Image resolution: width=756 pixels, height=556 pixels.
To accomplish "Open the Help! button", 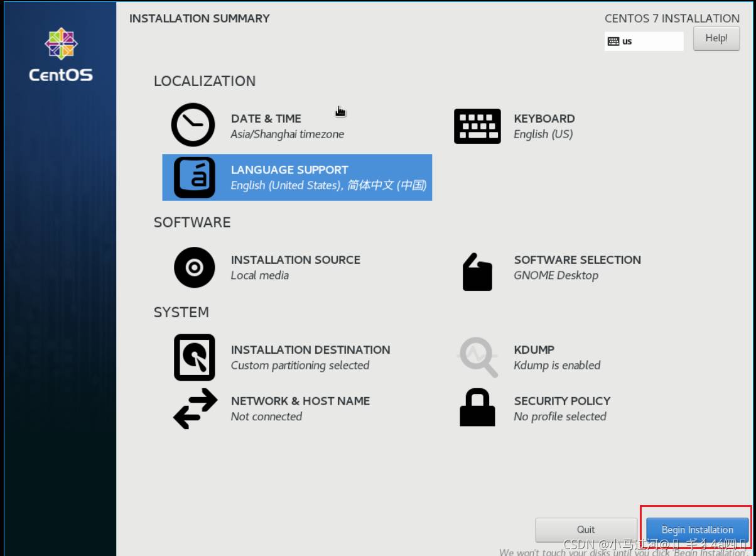I will pos(716,38).
